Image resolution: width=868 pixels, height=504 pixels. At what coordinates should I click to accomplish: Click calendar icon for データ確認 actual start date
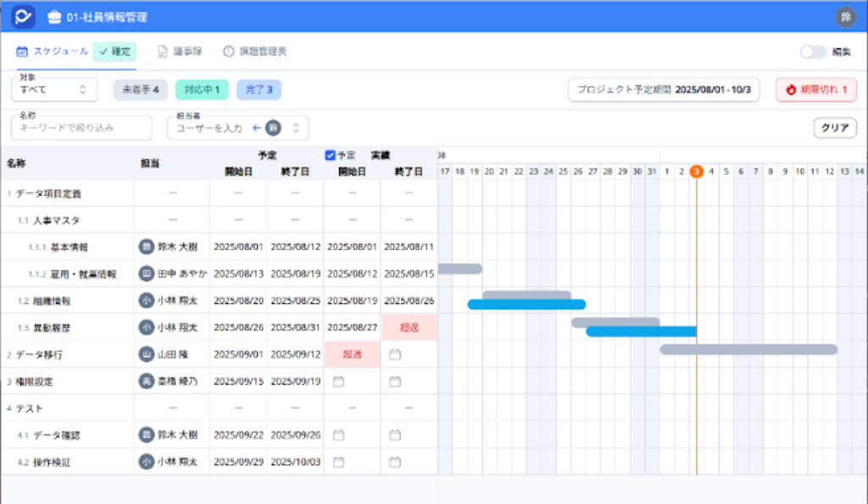(x=338, y=435)
